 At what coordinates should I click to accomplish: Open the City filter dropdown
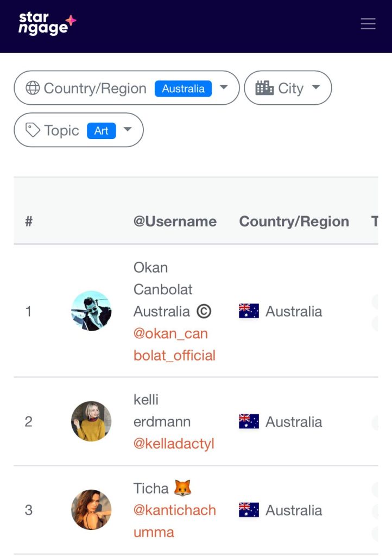click(315, 87)
